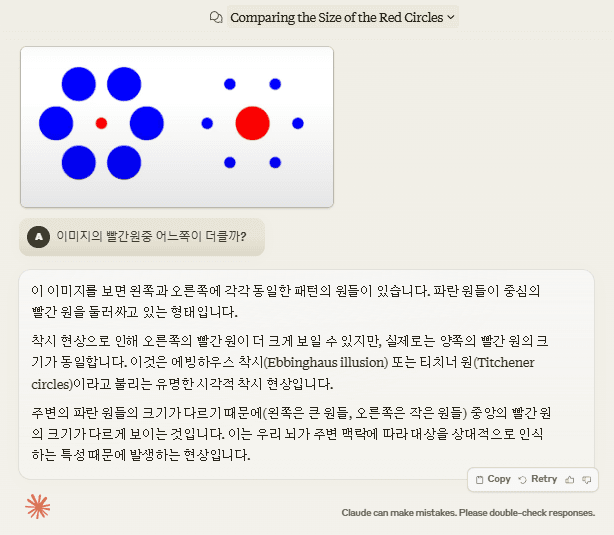Click the rightmost small blue circle
This screenshot has width=614, height=535.
298,123
